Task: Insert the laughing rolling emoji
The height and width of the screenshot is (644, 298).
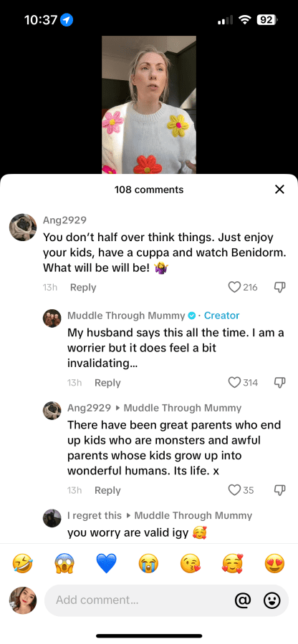Action: click(x=23, y=563)
